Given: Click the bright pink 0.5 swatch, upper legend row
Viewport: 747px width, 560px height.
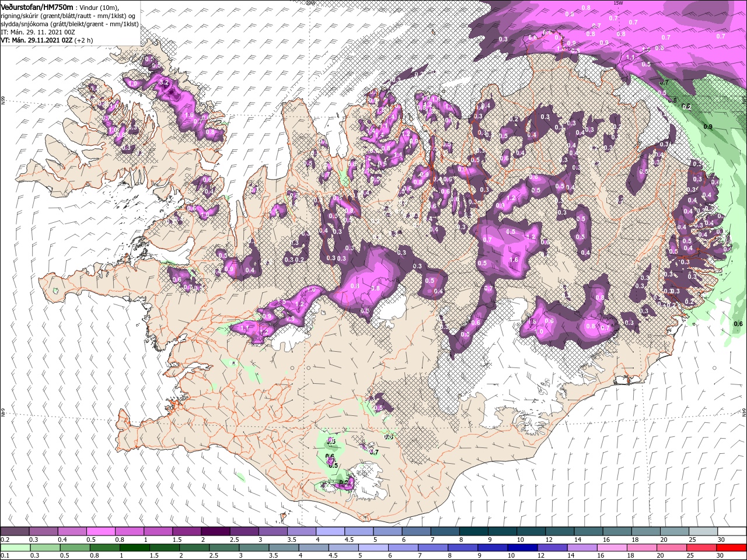Looking at the screenshot, I should tap(100, 531).
